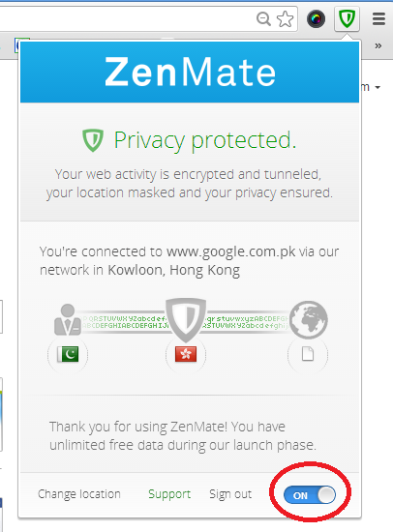Click the ZenMate blue header banner
Screen dimensions: 393x532
coord(190,72)
